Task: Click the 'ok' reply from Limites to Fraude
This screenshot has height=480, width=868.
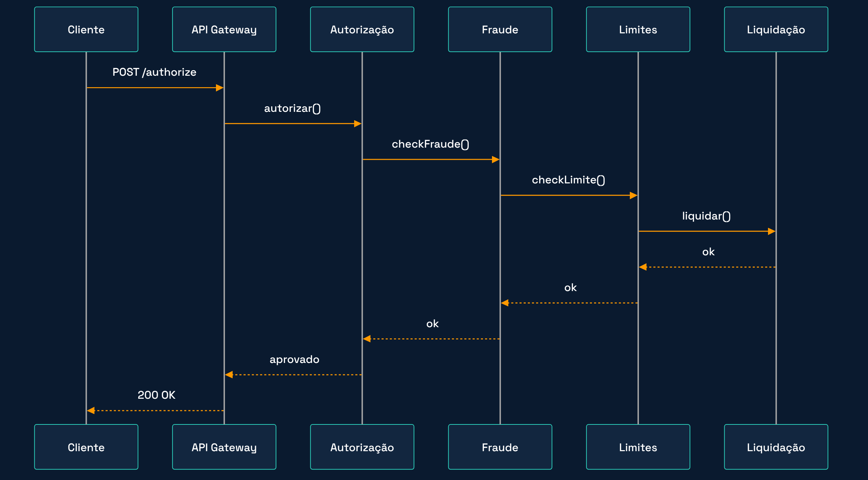Action: (570, 288)
